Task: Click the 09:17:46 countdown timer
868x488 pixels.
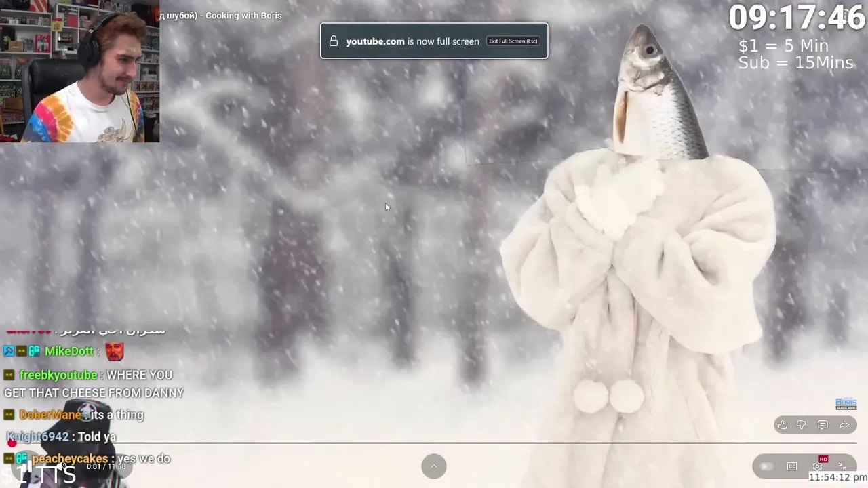Action: point(797,18)
